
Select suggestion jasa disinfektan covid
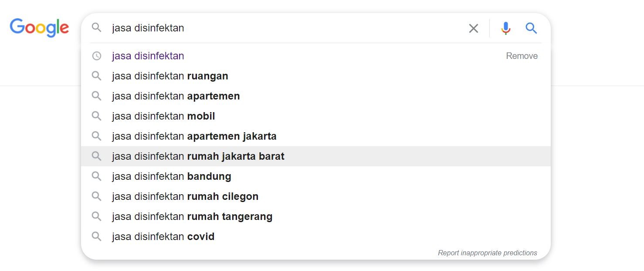click(x=163, y=237)
